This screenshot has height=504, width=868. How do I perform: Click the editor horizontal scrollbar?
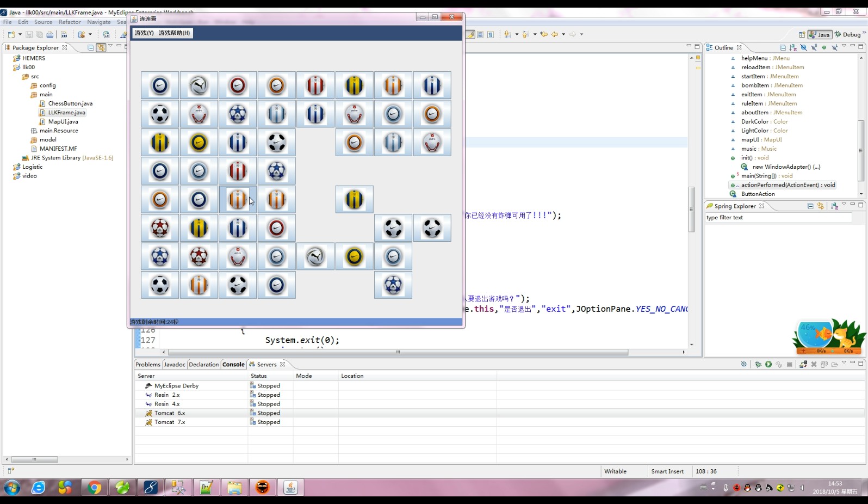coord(398,352)
